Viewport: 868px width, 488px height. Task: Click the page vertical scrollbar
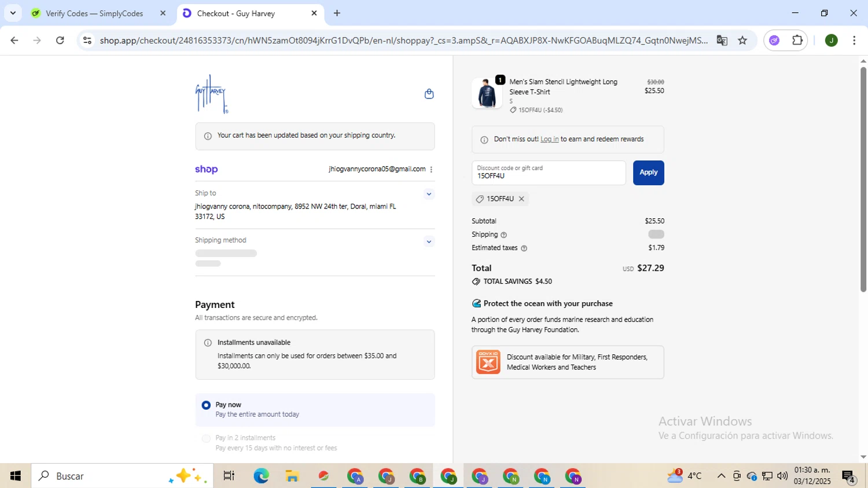tap(863, 179)
